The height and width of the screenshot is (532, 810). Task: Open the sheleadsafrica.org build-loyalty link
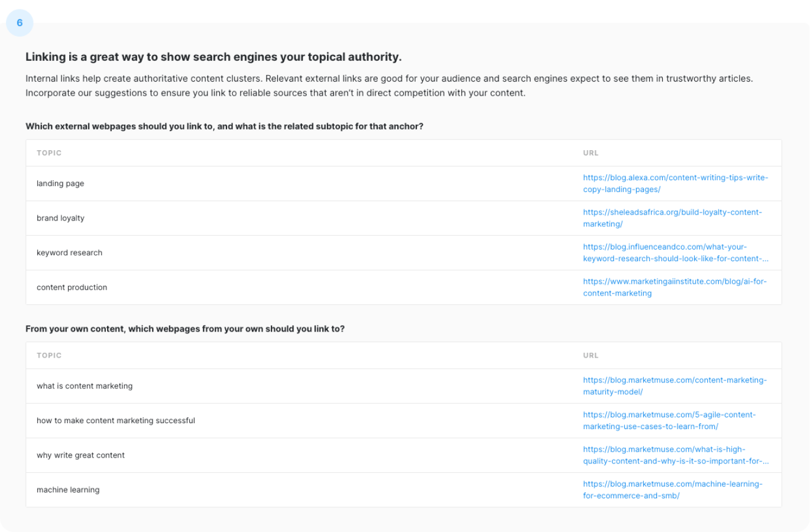coord(672,218)
